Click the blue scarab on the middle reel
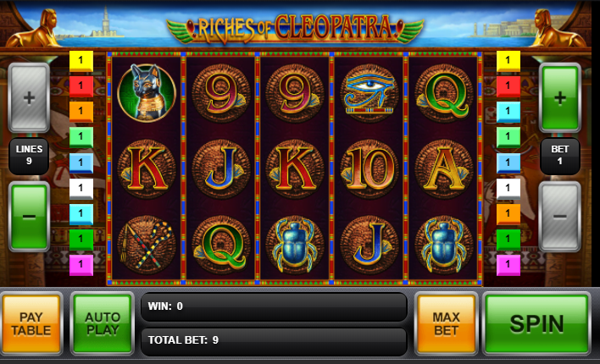The height and width of the screenshot is (364, 600). [295, 245]
